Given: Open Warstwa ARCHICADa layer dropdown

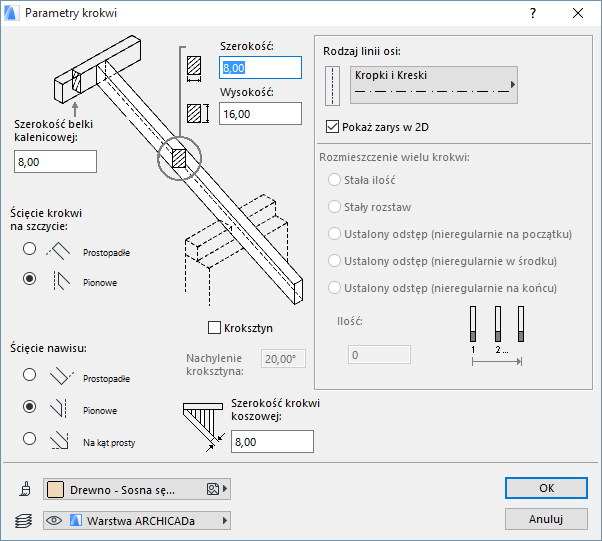Looking at the screenshot, I should coord(137,521).
